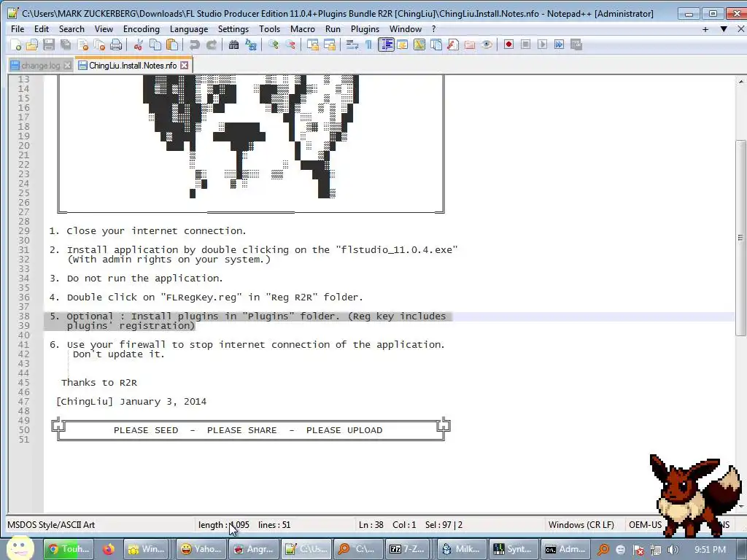Viewport: 747px width, 560px height.
Task: Toggle word wrap in toolbar
Action: point(352,44)
